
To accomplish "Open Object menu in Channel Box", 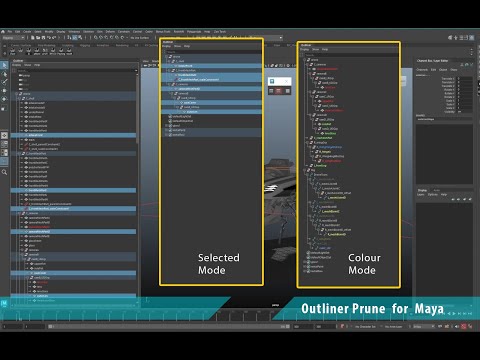I will 443,70.
